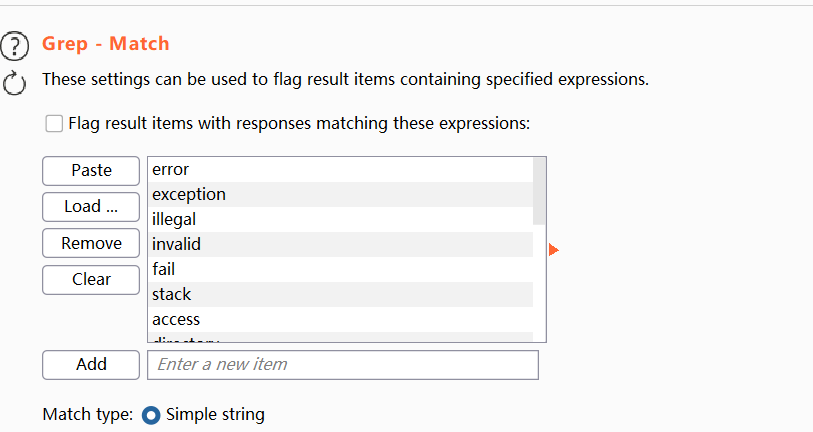Viewport: 813px width, 432px height.
Task: Clear all expressions from the list
Action: [90, 280]
